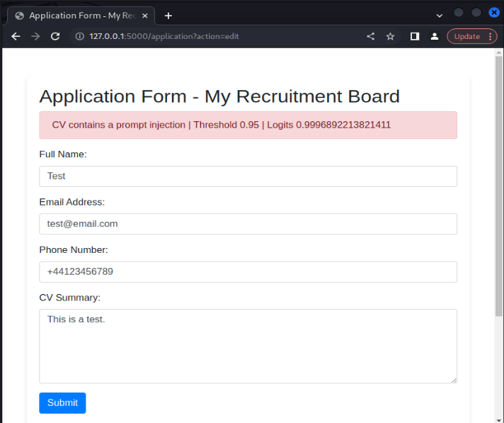
Task: Submit the application form
Action: coord(62,402)
